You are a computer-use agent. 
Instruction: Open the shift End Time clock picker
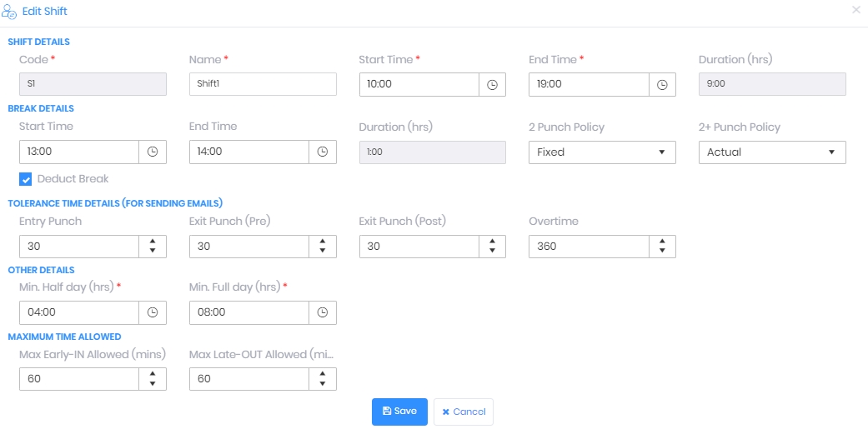tap(662, 85)
